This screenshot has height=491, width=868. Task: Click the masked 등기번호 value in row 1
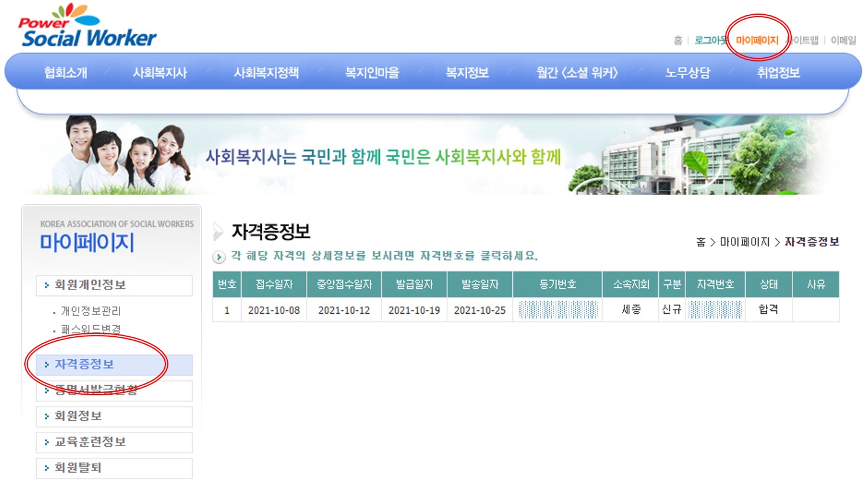558,310
